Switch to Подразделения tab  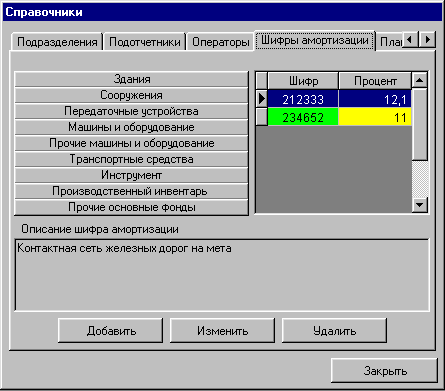click(x=57, y=42)
